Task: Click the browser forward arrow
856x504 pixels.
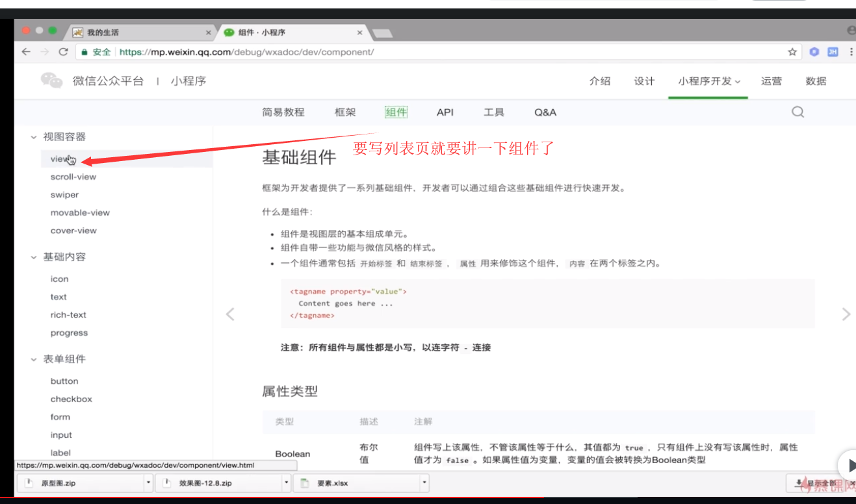Action: click(x=44, y=52)
